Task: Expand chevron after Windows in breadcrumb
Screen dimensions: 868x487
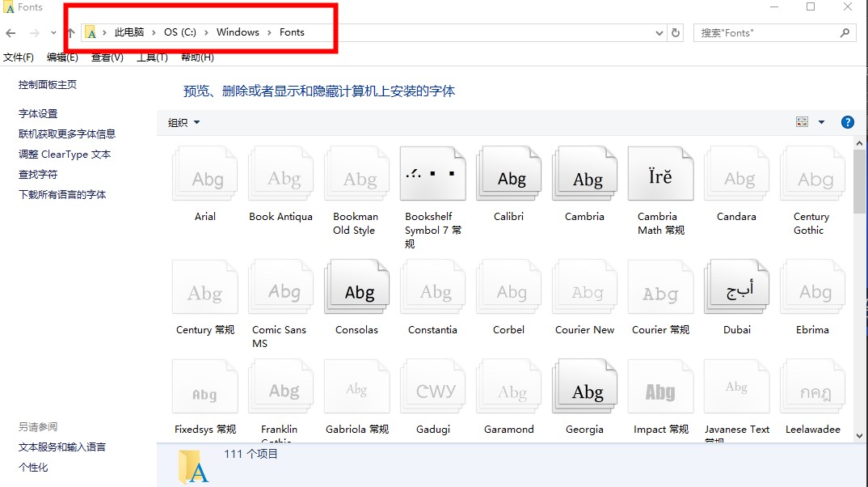Action: 269,32
